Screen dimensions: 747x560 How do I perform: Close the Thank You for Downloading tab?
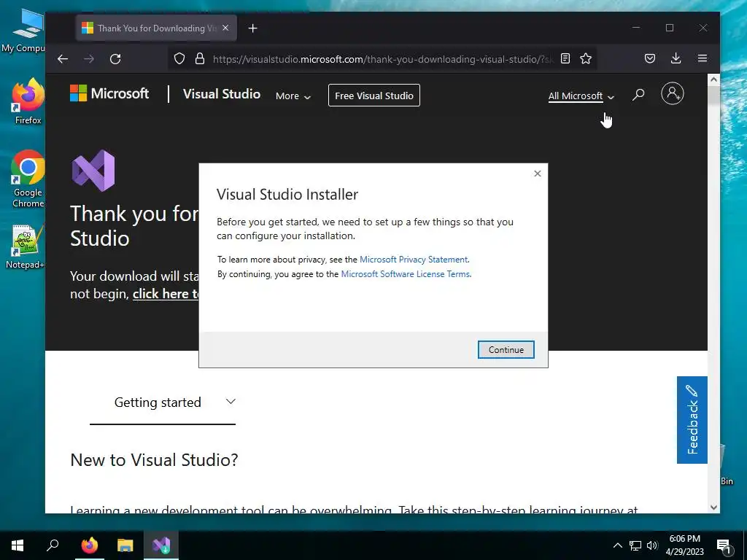225,28
